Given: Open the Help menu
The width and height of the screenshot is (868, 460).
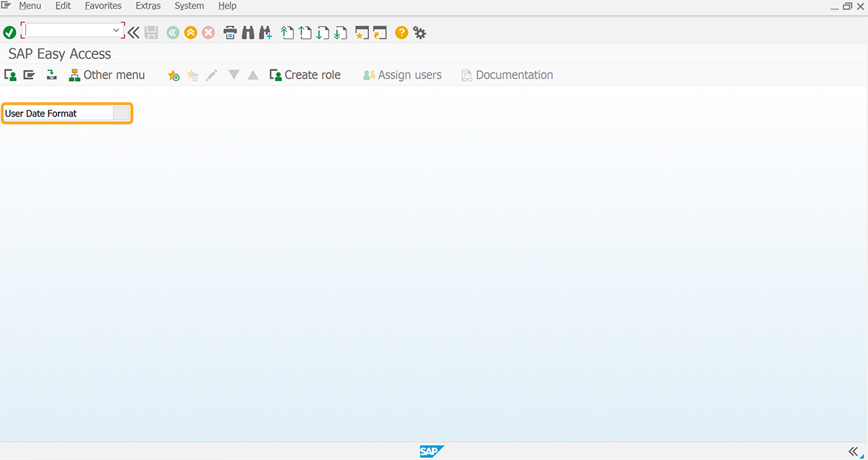Looking at the screenshot, I should click(x=227, y=6).
